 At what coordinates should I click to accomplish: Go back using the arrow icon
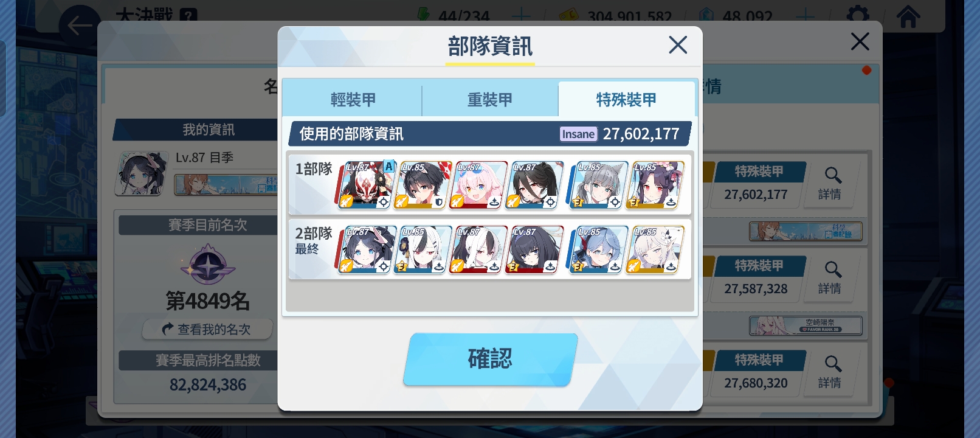click(x=79, y=26)
